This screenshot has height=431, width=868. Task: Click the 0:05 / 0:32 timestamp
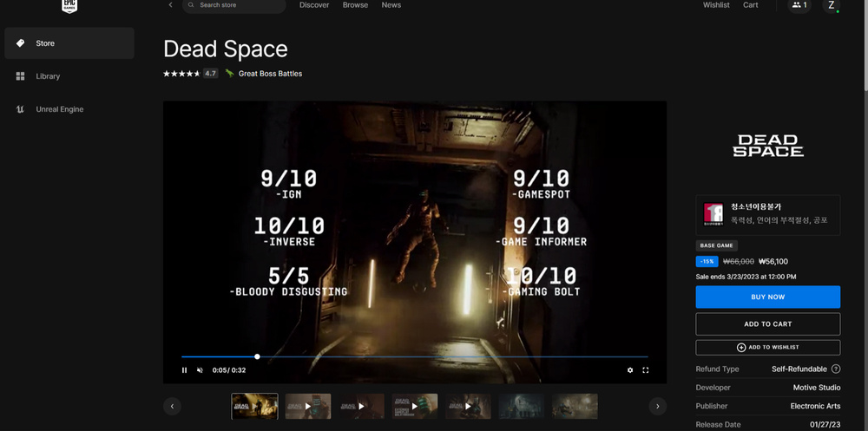229,370
